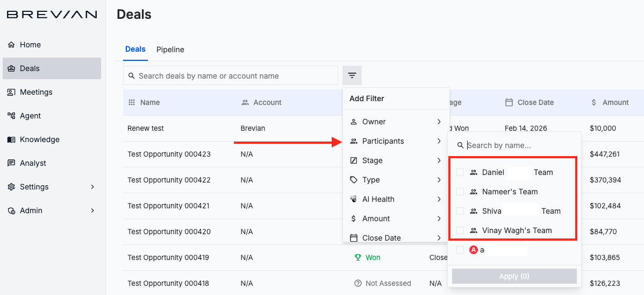Open the Type filter submenu
The height and width of the screenshot is (295, 644).
point(396,180)
